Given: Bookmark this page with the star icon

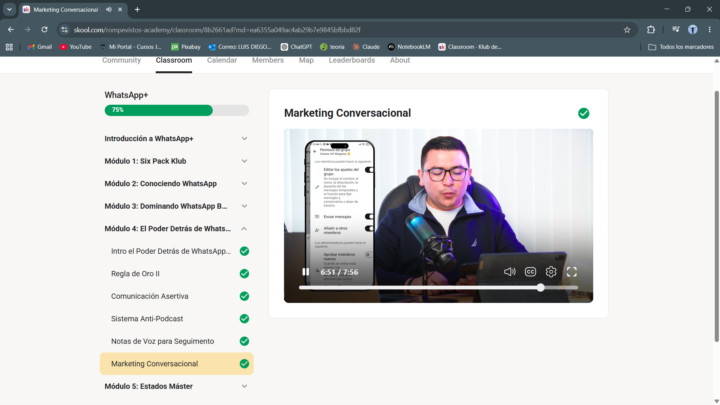Looking at the screenshot, I should coord(627,30).
